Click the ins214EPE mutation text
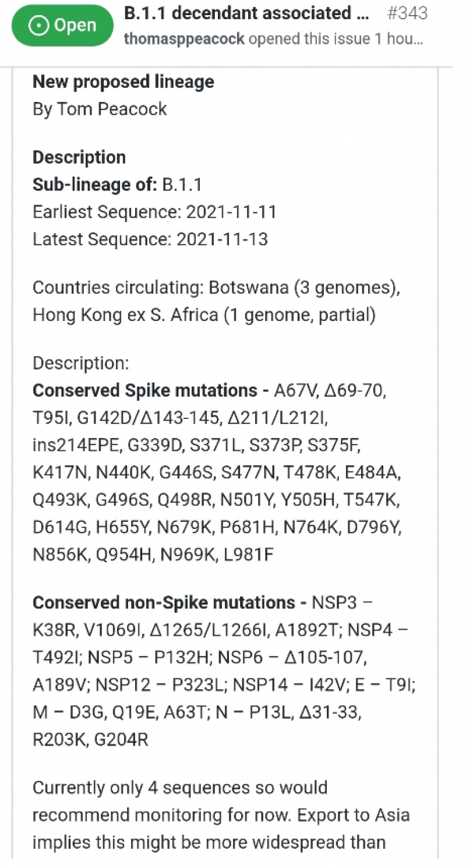The image size is (466, 868). [78, 445]
